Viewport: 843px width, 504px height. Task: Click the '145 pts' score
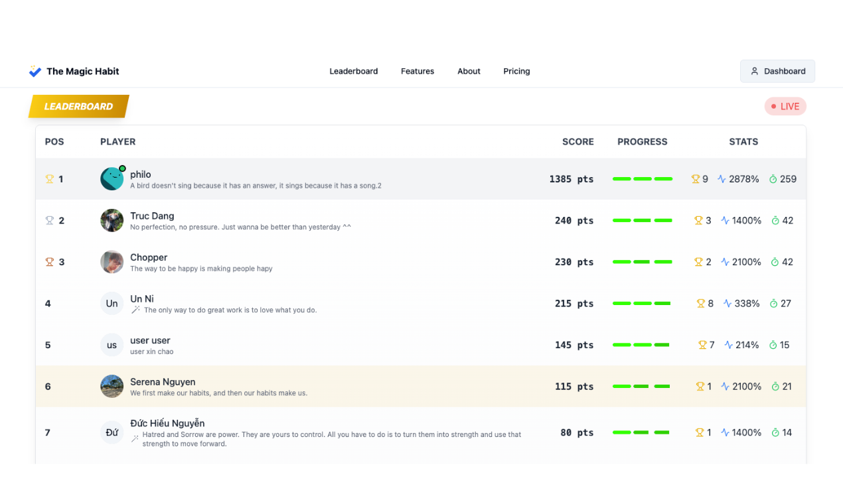tap(574, 345)
